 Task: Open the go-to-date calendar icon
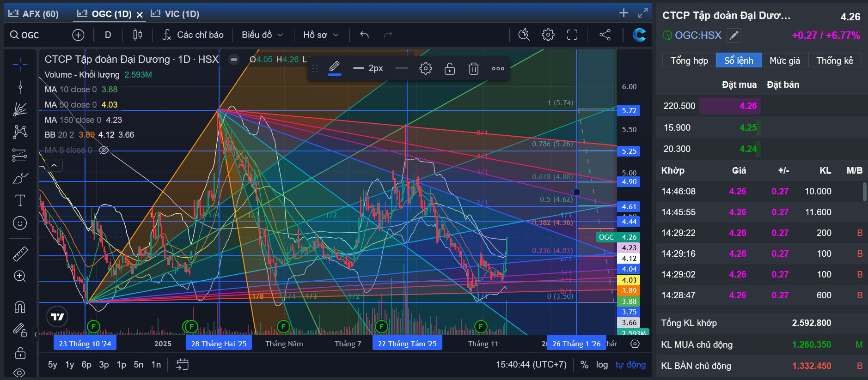183,364
